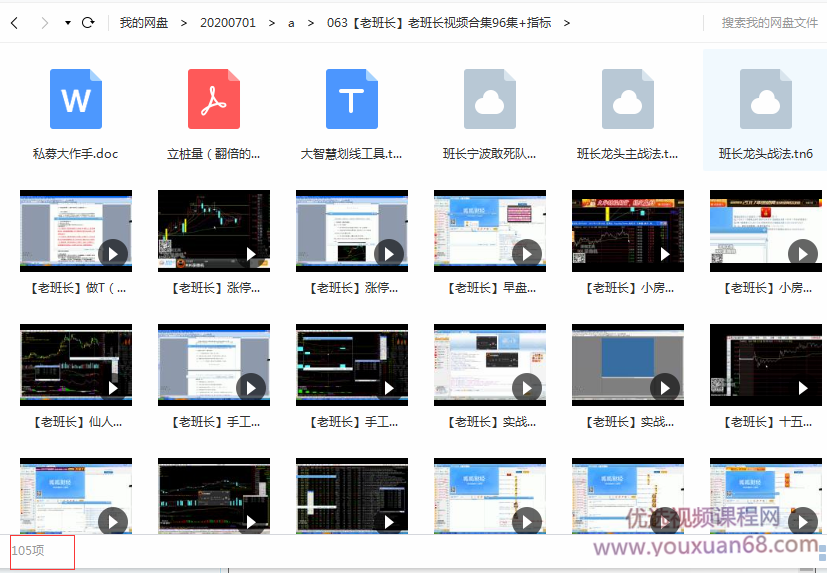Click the forward navigation arrow
This screenshot has height=573, width=827.
(x=44, y=22)
